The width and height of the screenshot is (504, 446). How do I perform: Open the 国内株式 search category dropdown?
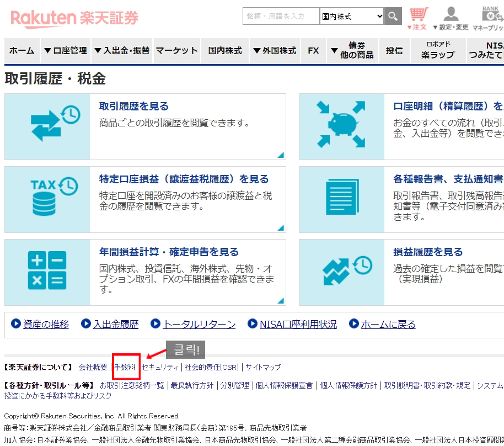click(352, 16)
